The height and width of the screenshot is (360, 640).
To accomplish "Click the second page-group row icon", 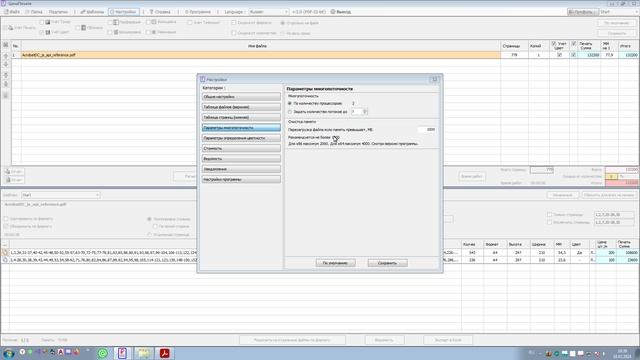I will pos(5,260).
